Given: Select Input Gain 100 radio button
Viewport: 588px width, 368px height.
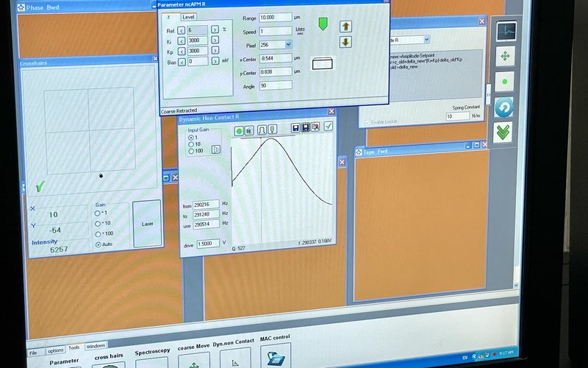Looking at the screenshot, I should pyautogui.click(x=193, y=150).
